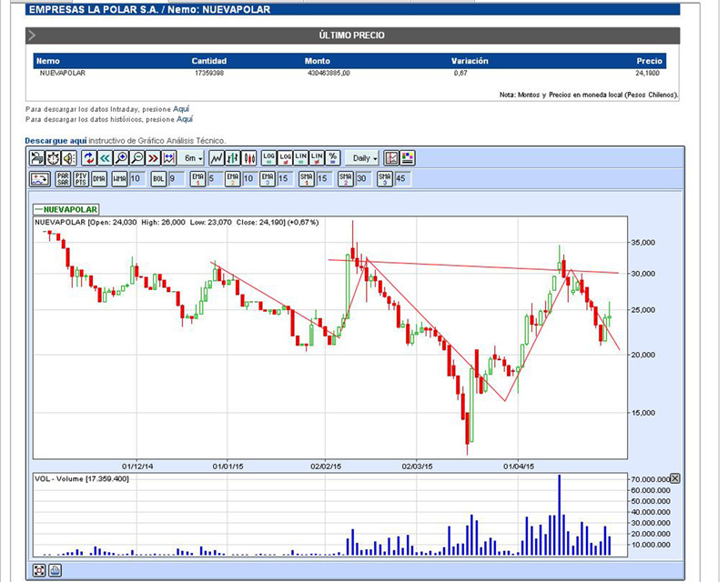Edit the SMA 1 period field 15
The height and width of the screenshot is (582, 728).
tap(324, 178)
